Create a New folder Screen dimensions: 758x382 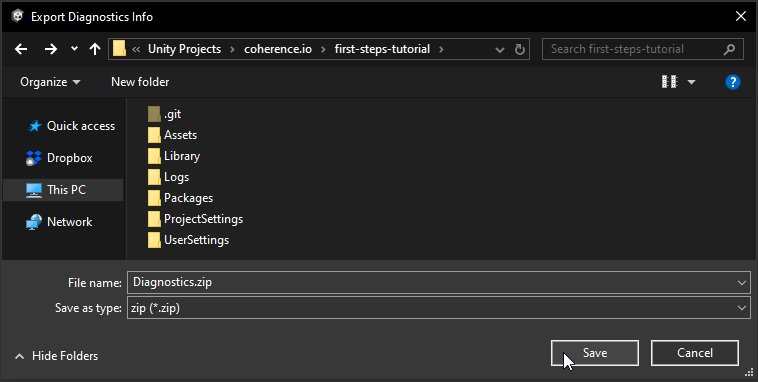coord(140,82)
